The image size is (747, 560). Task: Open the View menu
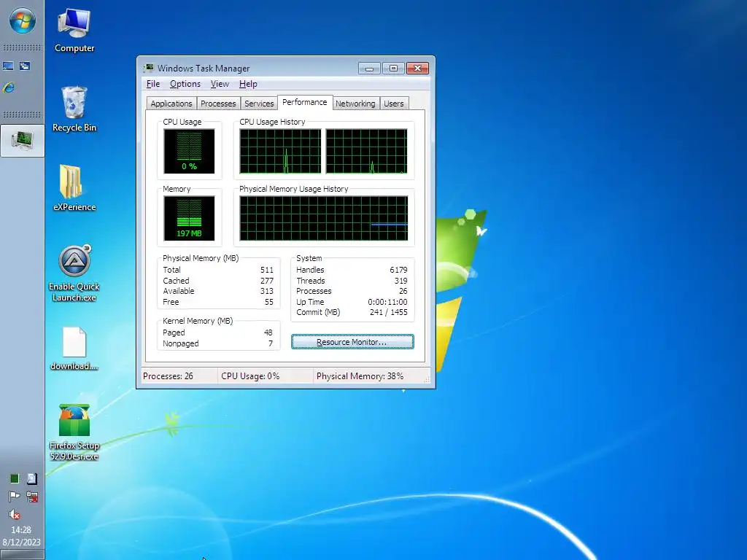pos(220,84)
